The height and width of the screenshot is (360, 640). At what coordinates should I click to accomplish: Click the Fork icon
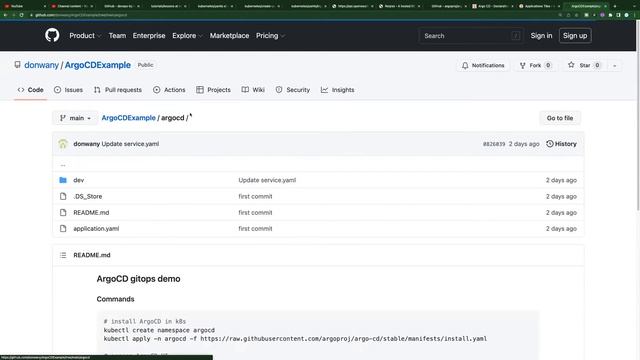click(522, 65)
